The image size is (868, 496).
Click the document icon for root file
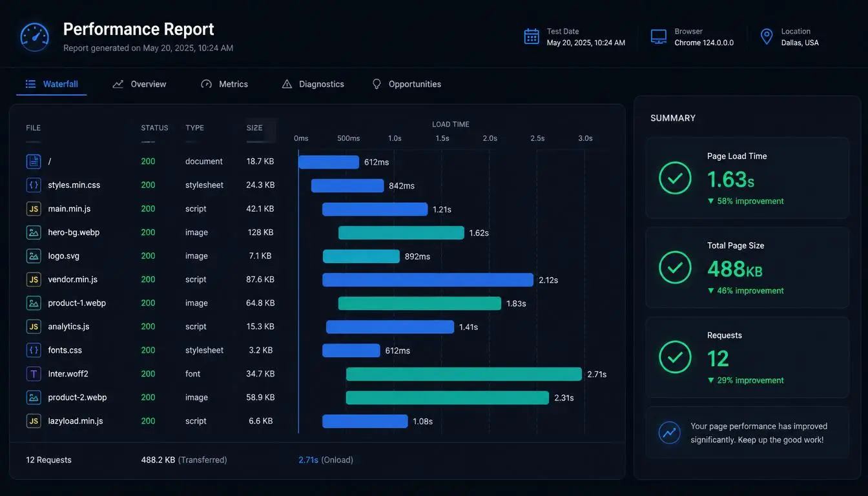click(34, 161)
